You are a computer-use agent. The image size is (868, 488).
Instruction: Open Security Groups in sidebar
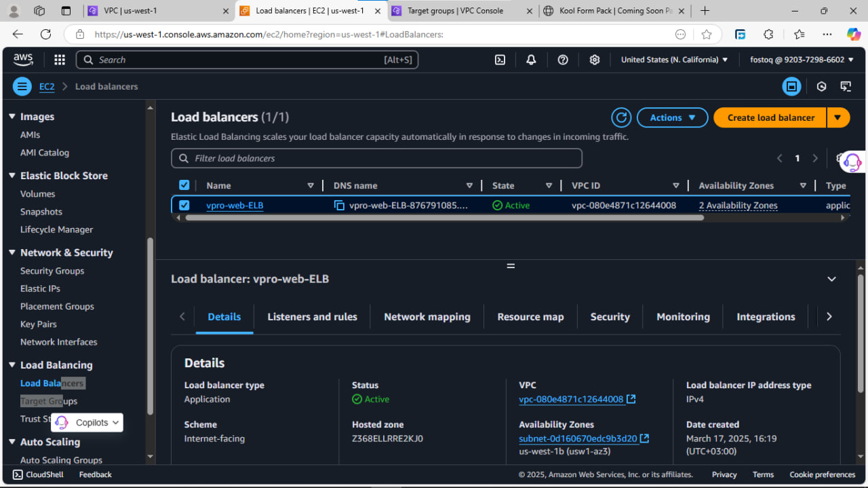tap(52, 271)
